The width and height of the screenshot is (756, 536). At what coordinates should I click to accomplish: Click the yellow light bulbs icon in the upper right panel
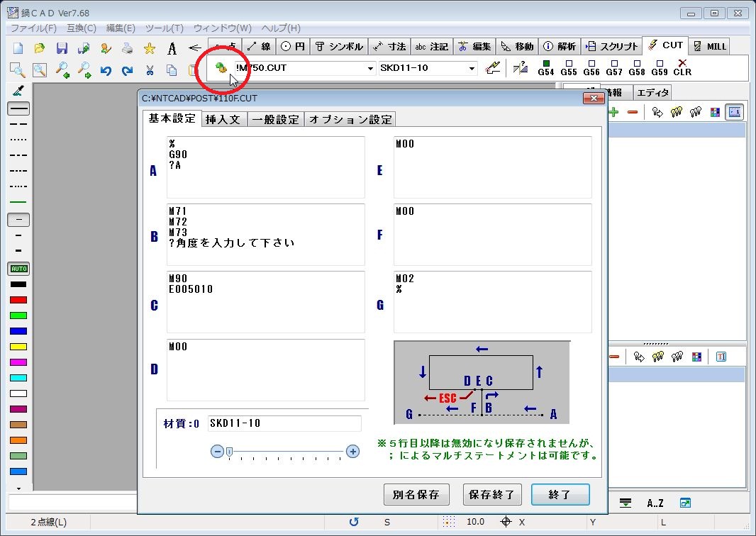point(677,112)
